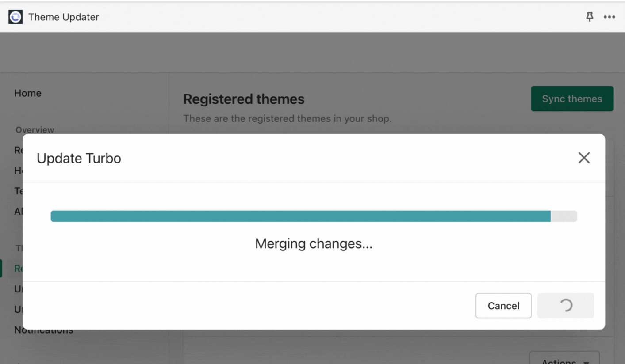Image resolution: width=625 pixels, height=364 pixels.
Task: Open Notifications in the sidebar
Action: point(43,331)
